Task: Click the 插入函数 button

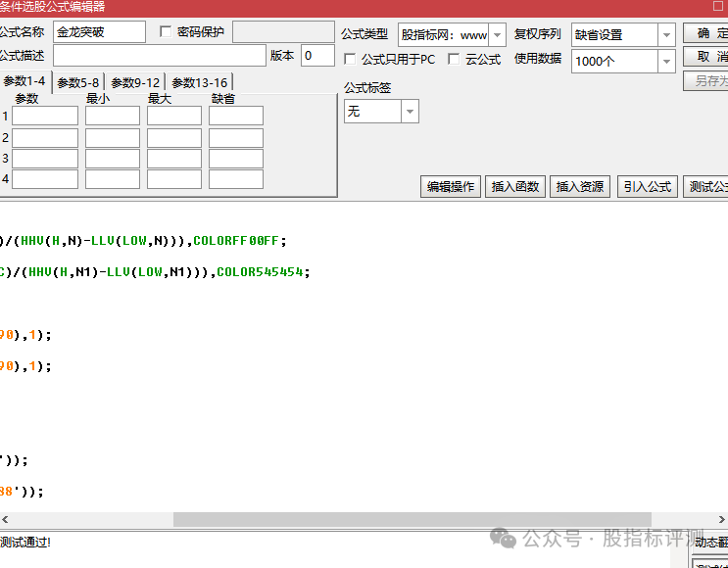Action: point(515,186)
